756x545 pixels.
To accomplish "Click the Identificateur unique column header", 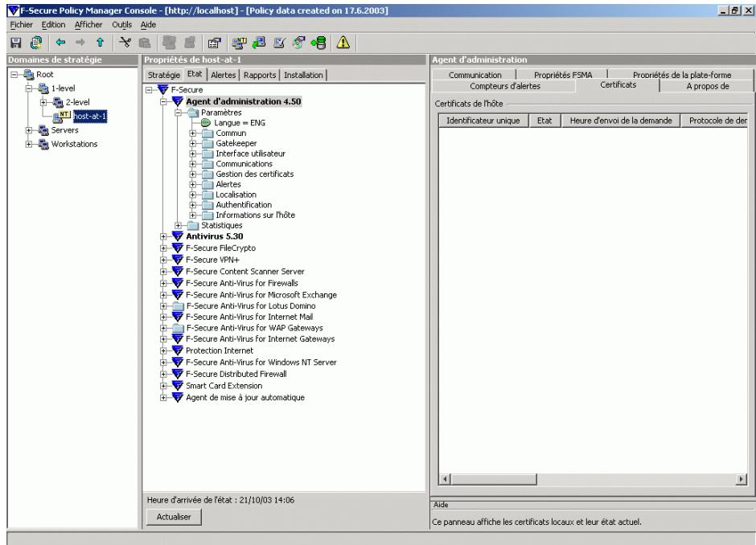I will [x=483, y=121].
